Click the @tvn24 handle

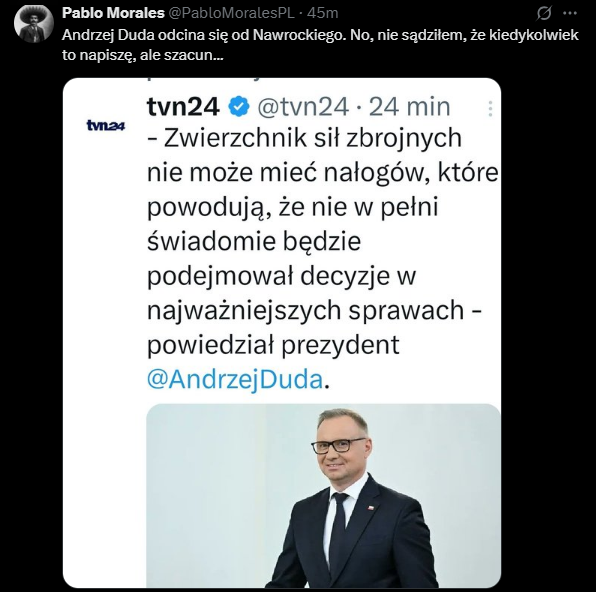pos(303,106)
